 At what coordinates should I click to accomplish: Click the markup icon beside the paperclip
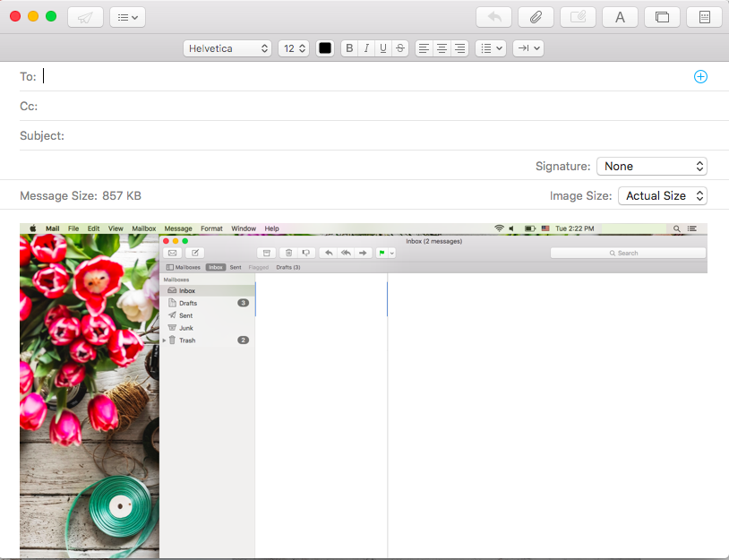(x=578, y=17)
